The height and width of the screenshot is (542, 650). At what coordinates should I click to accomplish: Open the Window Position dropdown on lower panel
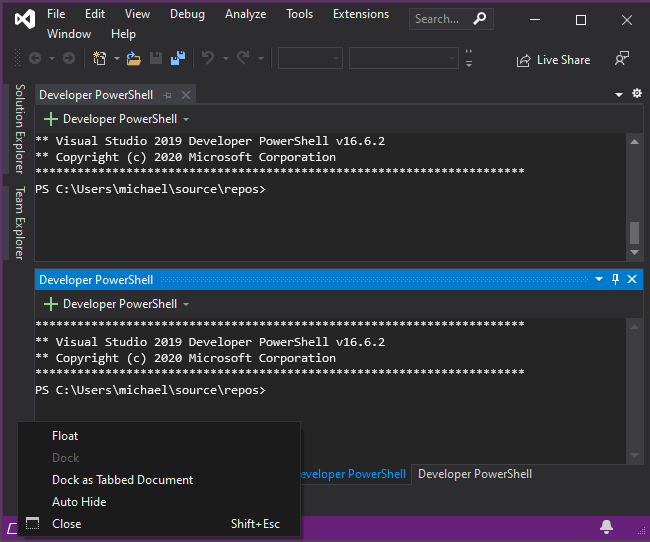(x=599, y=279)
